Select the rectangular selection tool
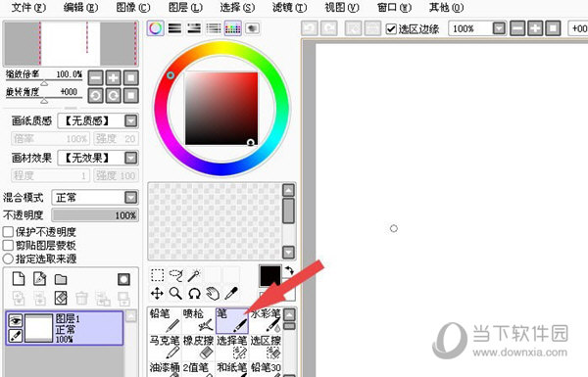This screenshot has width=588, height=377. click(x=157, y=275)
